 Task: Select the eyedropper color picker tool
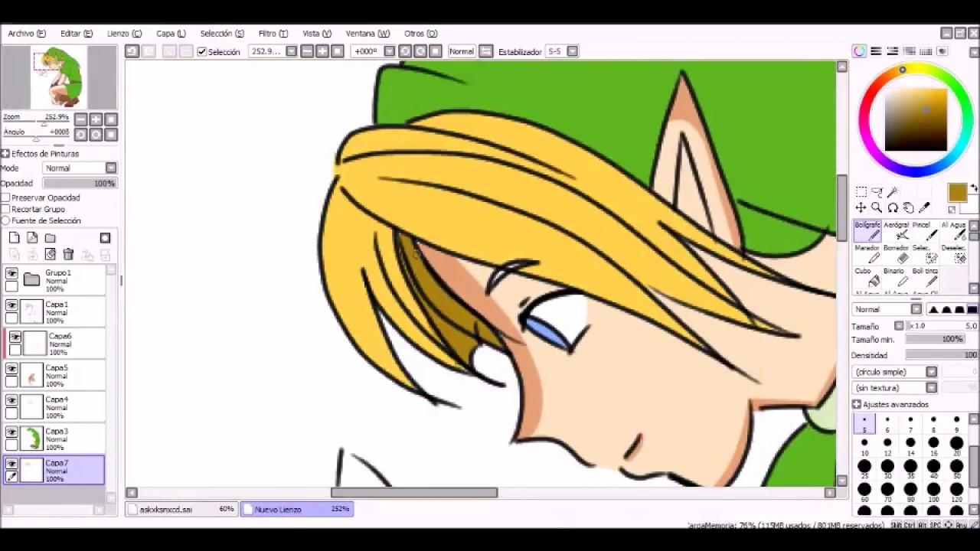(x=924, y=207)
